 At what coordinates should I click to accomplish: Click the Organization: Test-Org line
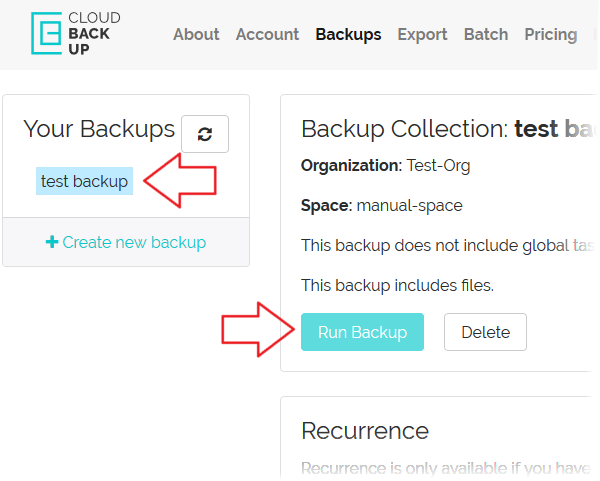[x=385, y=165]
